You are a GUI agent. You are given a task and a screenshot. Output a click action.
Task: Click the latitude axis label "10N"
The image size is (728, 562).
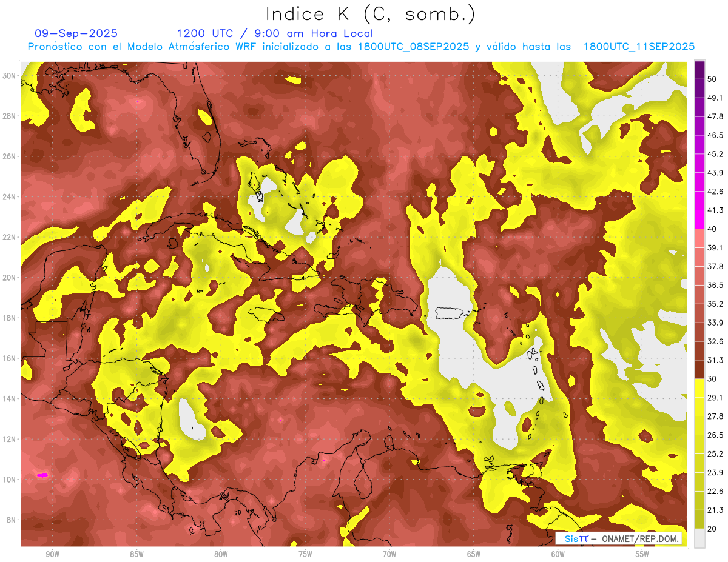tap(9, 480)
